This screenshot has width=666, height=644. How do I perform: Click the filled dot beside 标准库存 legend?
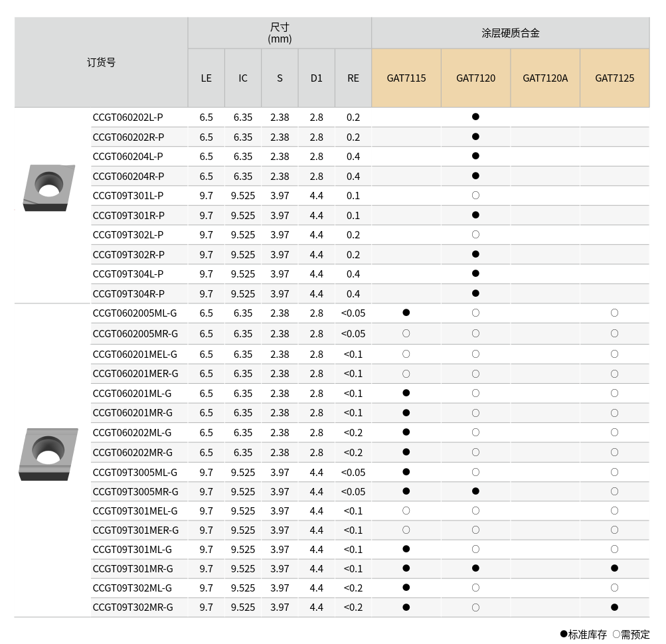point(564,634)
